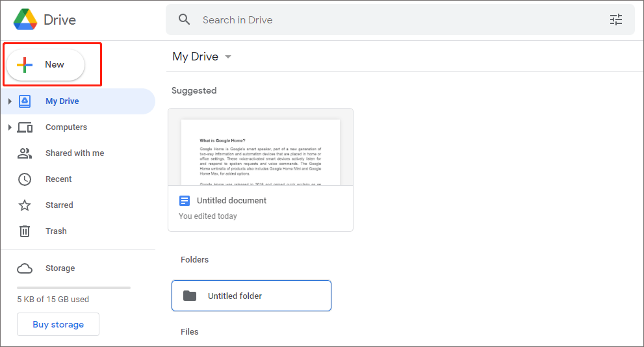Click the You edited today text
The image size is (644, 347).
click(208, 216)
